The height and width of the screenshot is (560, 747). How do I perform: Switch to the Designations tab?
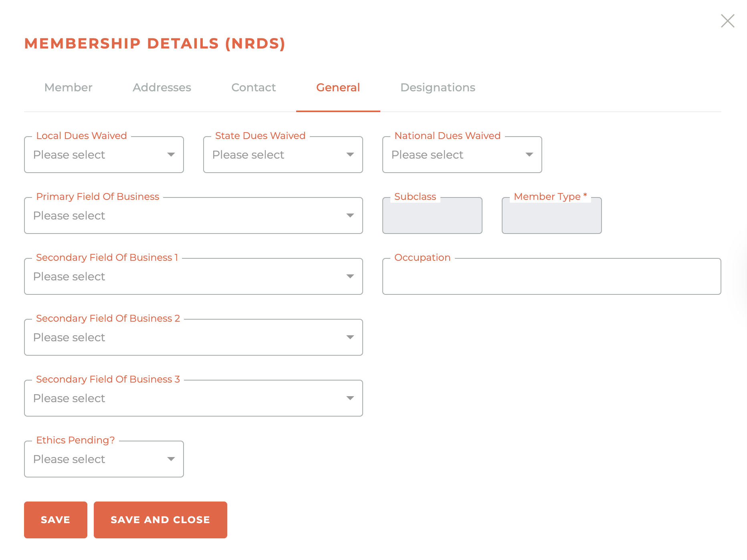[x=438, y=88]
